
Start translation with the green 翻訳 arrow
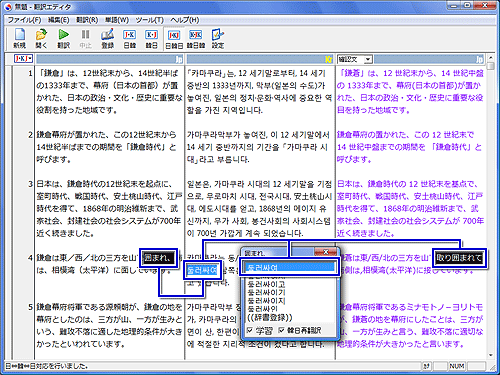tap(63, 39)
